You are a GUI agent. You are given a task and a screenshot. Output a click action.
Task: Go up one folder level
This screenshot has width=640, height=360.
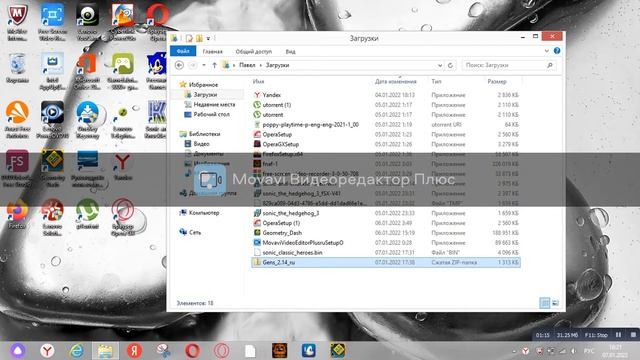pos(214,65)
